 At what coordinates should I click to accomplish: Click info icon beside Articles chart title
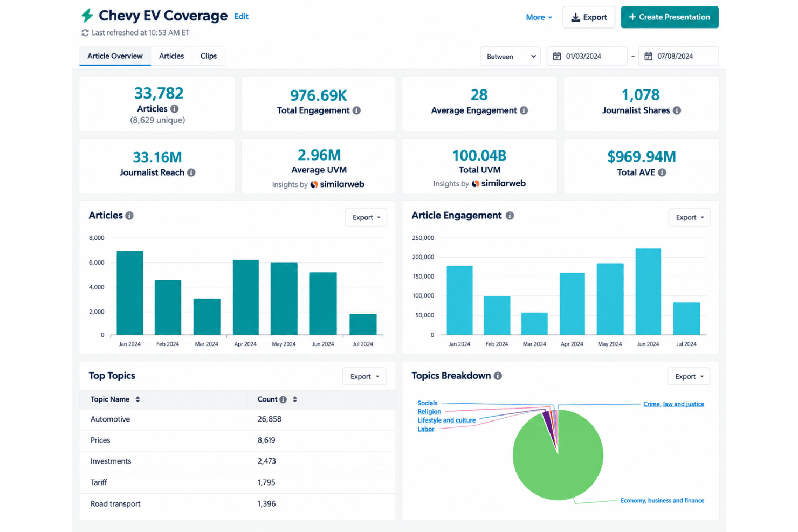(129, 216)
